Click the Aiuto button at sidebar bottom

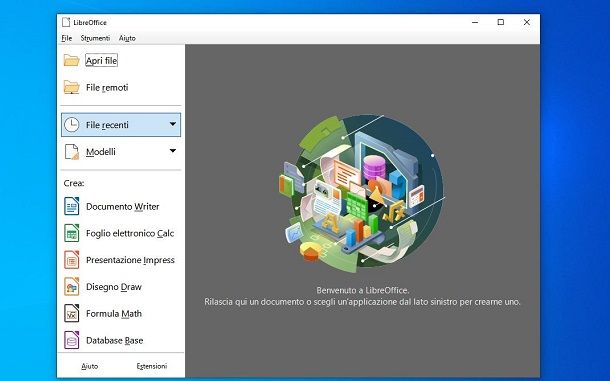pyautogui.click(x=90, y=366)
